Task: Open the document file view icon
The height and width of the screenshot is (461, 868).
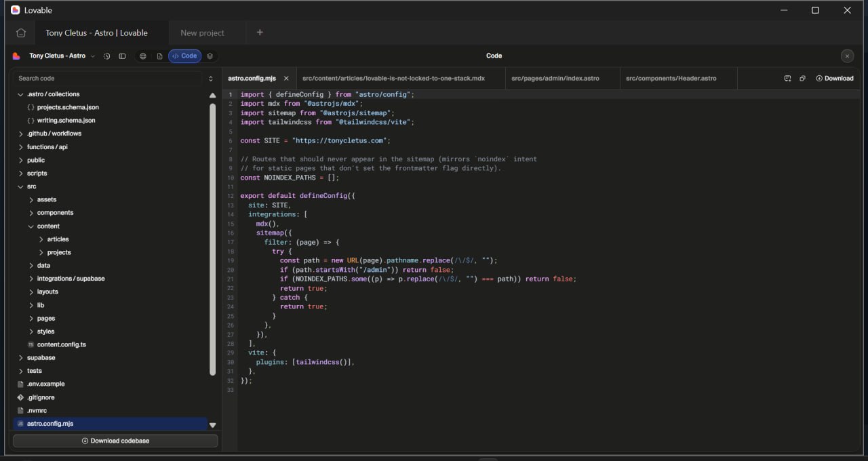Action: pos(159,56)
